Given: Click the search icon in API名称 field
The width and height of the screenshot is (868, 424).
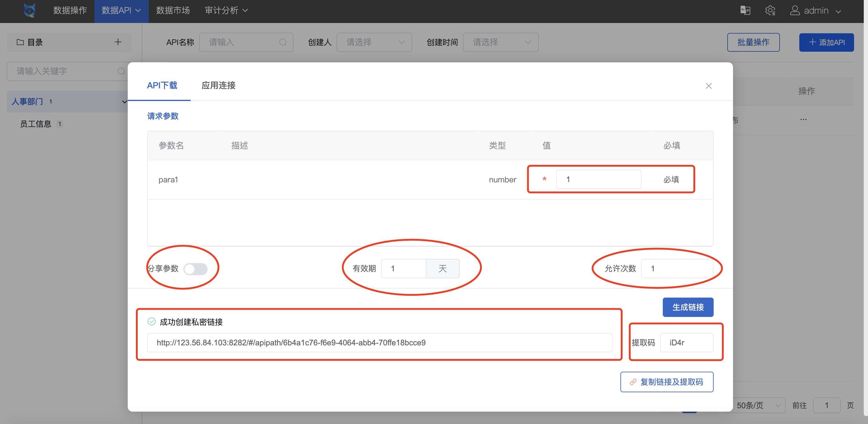Looking at the screenshot, I should (x=283, y=42).
